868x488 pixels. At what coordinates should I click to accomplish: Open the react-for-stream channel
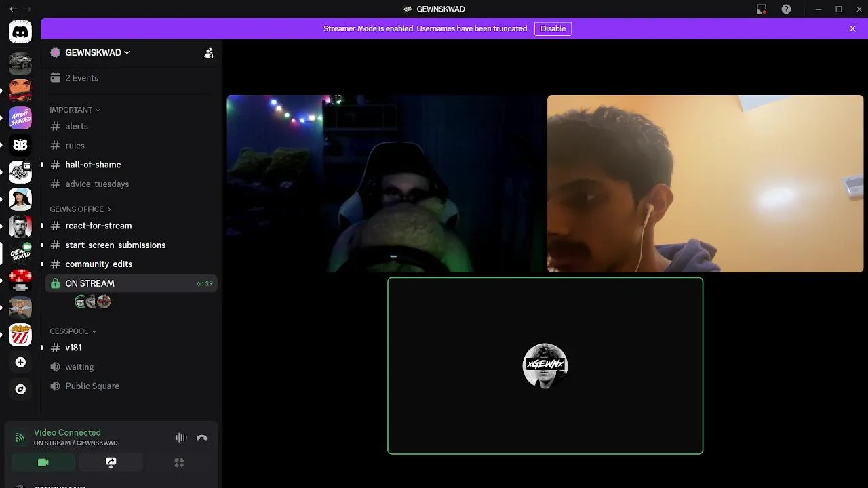point(131,226)
